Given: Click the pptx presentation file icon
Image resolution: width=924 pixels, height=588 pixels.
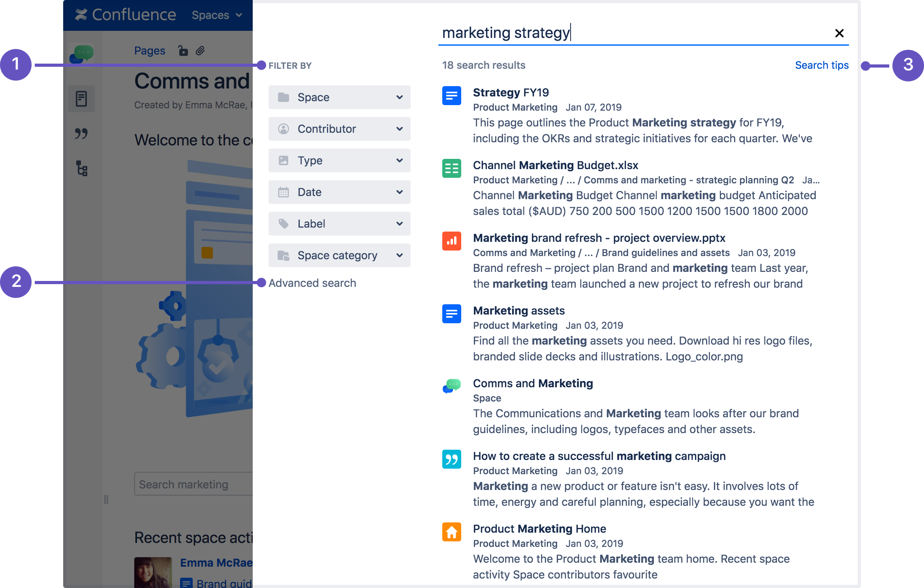Looking at the screenshot, I should click(452, 241).
